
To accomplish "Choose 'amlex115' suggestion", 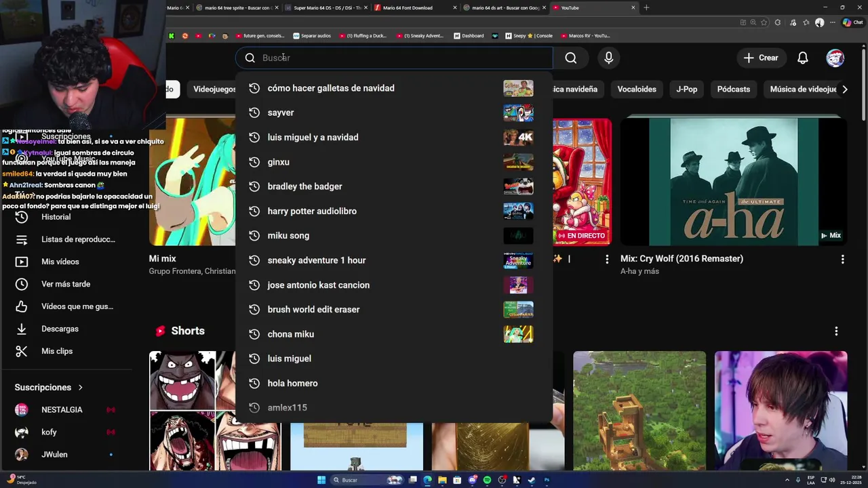I will 394,407.
